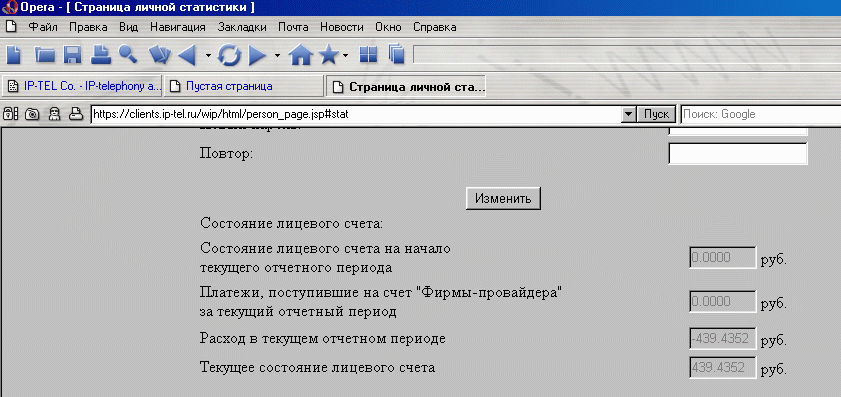
Task: Click the Повтор: label
Action: point(226,153)
